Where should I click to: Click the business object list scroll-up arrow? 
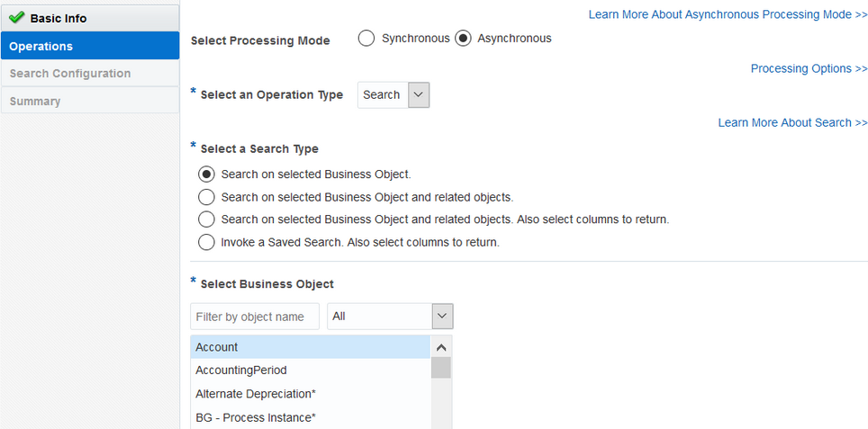(x=441, y=346)
